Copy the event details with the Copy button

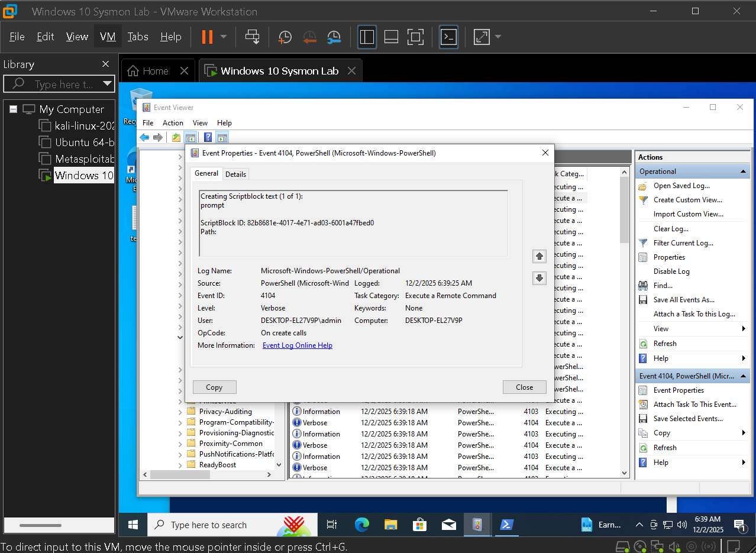point(214,387)
